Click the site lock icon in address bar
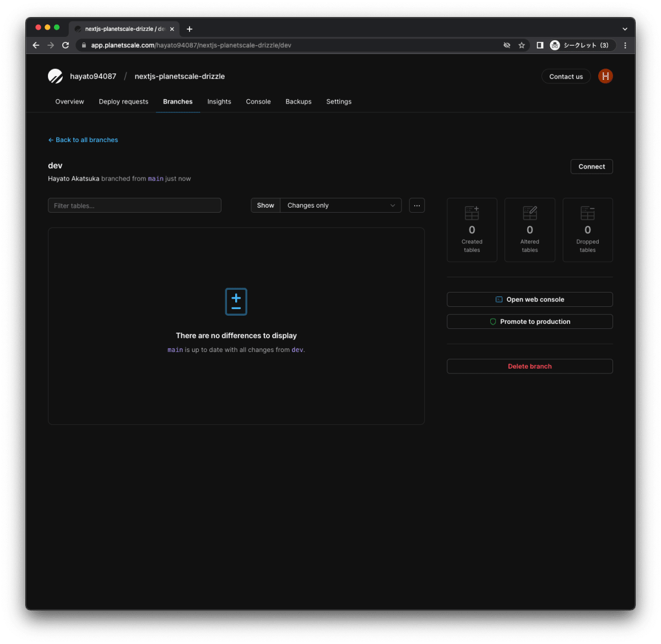The width and height of the screenshot is (661, 644). pos(84,45)
